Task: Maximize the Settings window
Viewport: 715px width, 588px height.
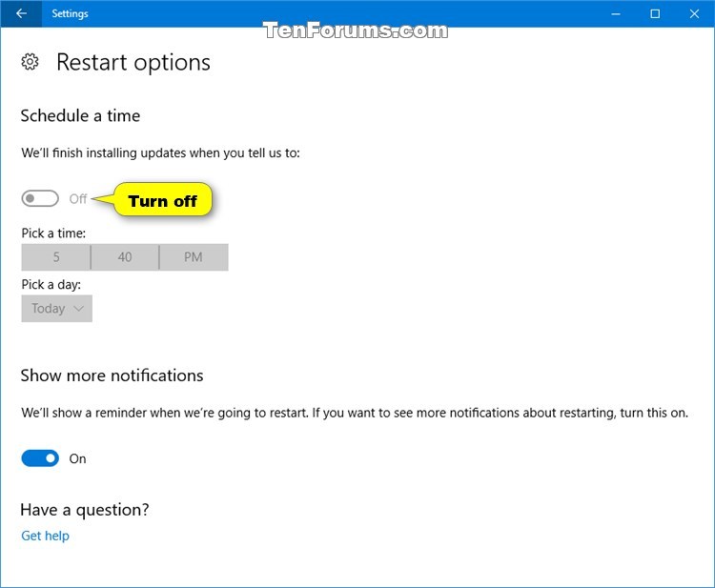Action: click(655, 13)
